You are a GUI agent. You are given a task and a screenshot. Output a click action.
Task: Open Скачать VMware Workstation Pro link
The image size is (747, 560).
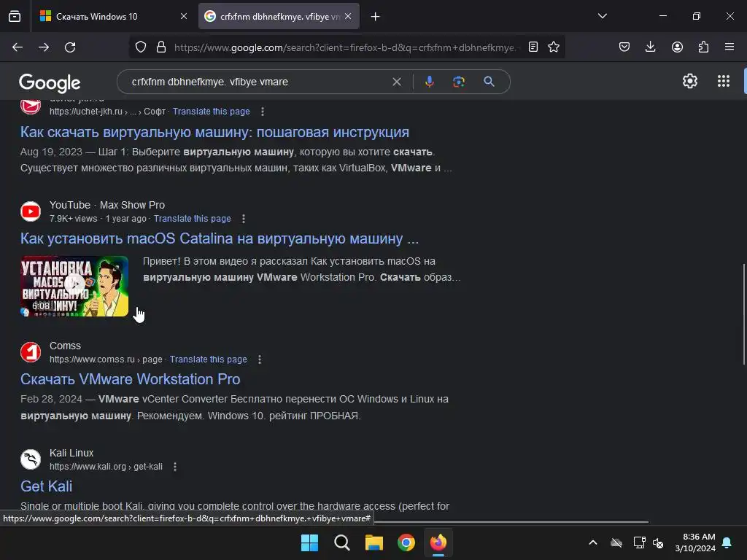(x=130, y=379)
